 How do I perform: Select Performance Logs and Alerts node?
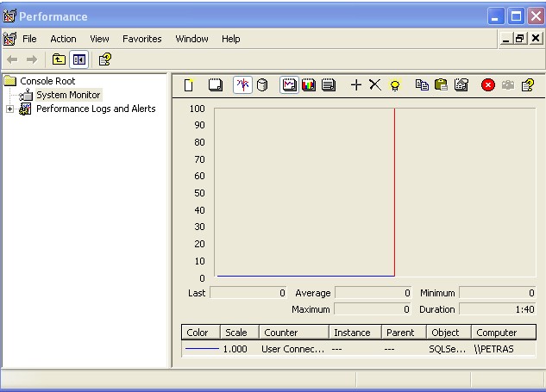click(96, 109)
